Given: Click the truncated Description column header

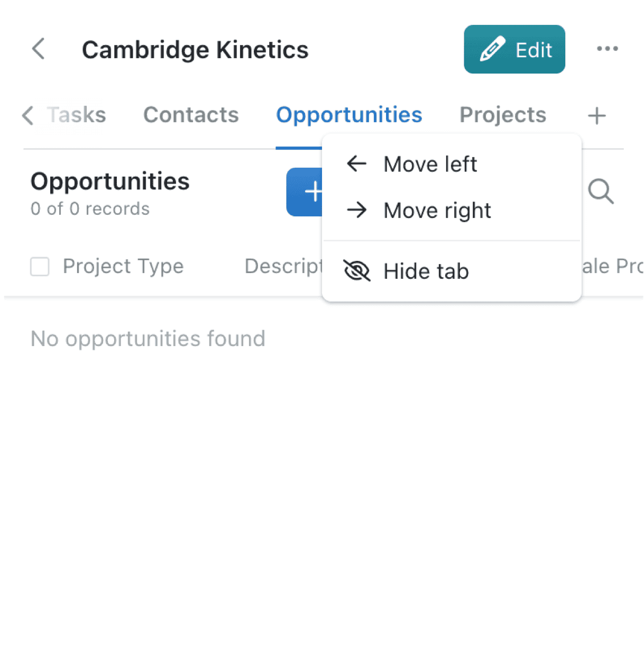Looking at the screenshot, I should pos(283,266).
